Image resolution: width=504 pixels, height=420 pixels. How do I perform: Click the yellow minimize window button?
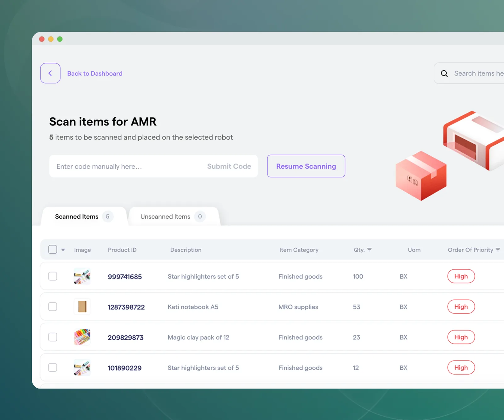pos(51,39)
